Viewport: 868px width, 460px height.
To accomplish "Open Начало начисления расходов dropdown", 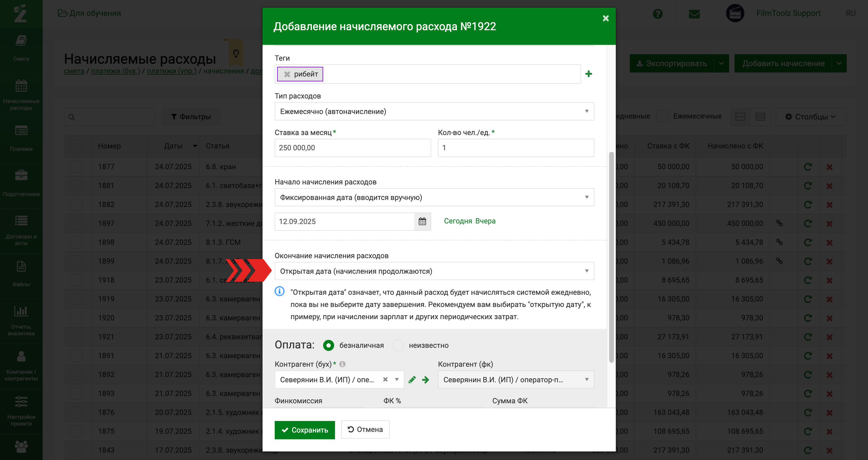I will (x=434, y=197).
